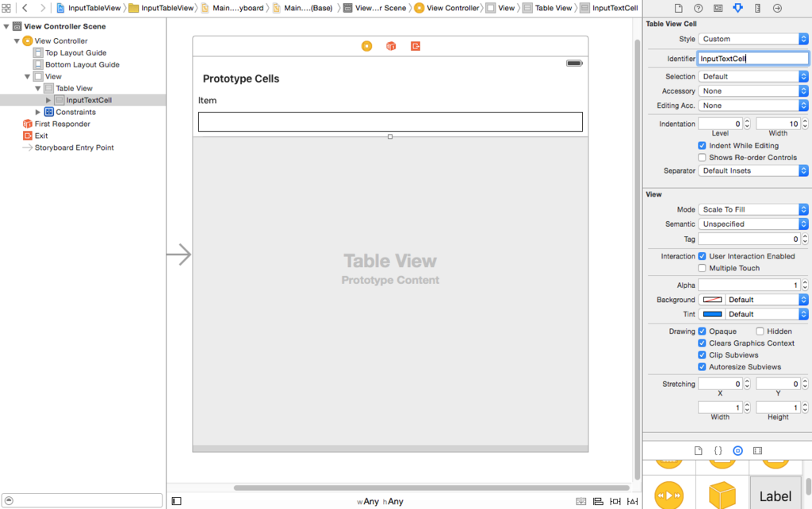Open the Style dropdown set to Custom

point(753,39)
